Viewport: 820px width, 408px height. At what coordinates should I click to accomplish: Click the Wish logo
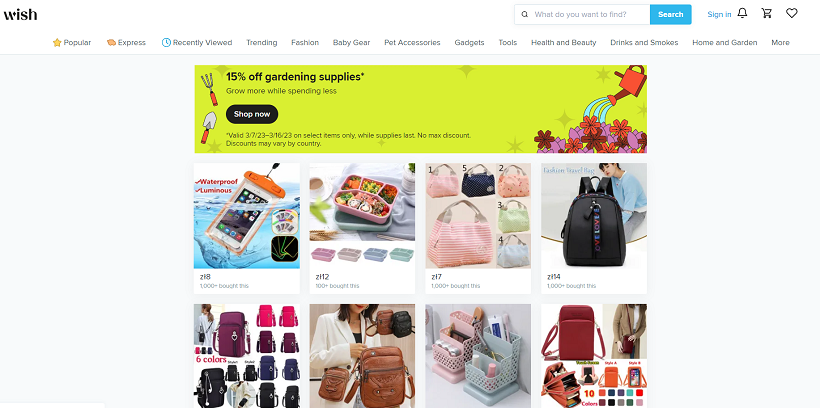(x=20, y=14)
